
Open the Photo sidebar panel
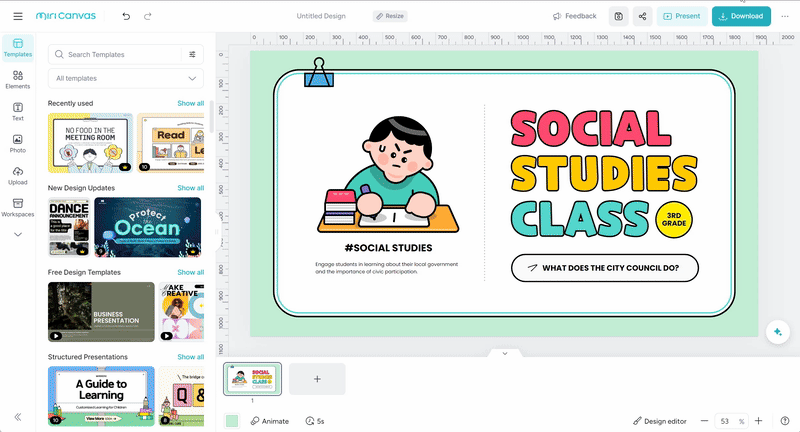pyautogui.click(x=17, y=143)
